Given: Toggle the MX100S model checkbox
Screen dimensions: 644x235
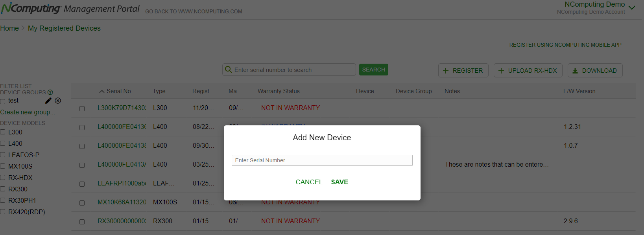Looking at the screenshot, I should click(3, 166).
